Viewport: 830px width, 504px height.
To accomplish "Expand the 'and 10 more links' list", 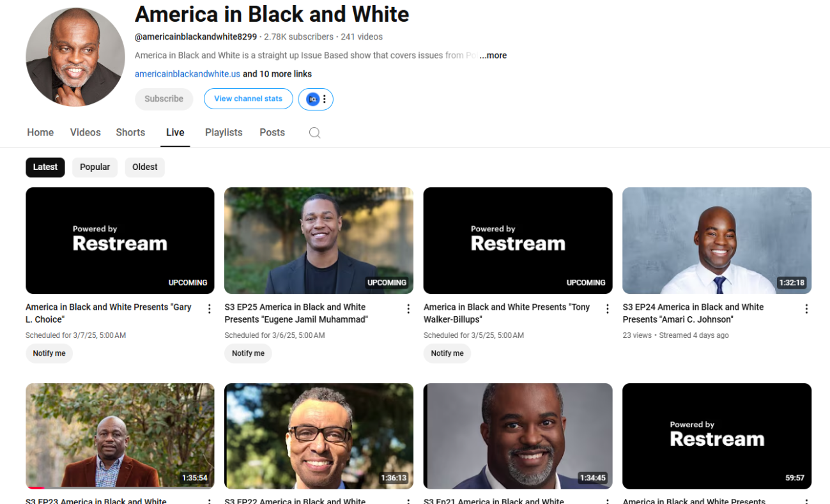I will tap(277, 74).
